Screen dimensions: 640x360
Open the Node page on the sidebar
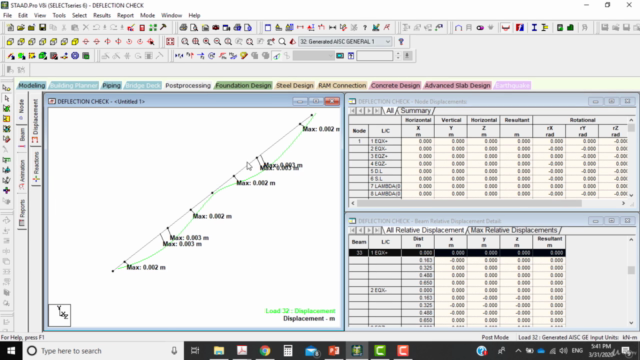(22, 109)
